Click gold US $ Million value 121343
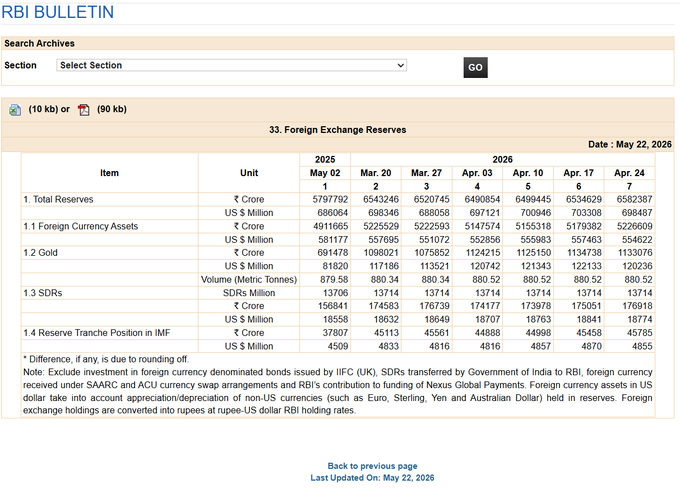 click(536, 266)
